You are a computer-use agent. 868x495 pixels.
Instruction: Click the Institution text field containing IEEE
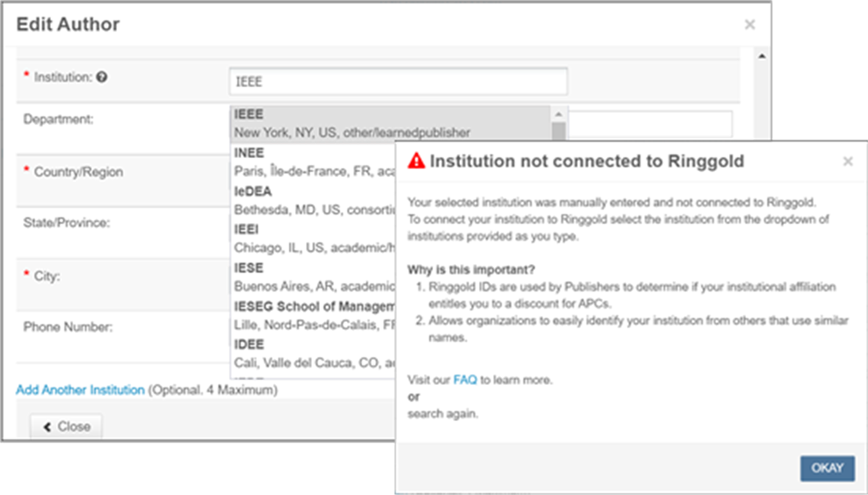coord(398,81)
